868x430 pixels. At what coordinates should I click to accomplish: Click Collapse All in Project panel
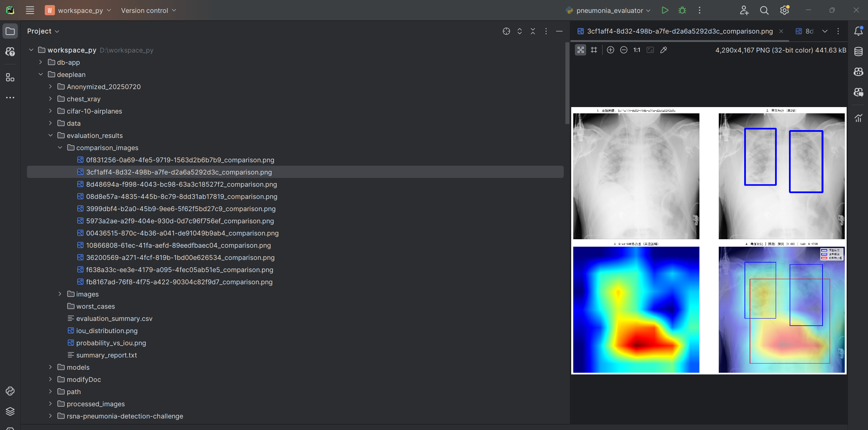[533, 31]
